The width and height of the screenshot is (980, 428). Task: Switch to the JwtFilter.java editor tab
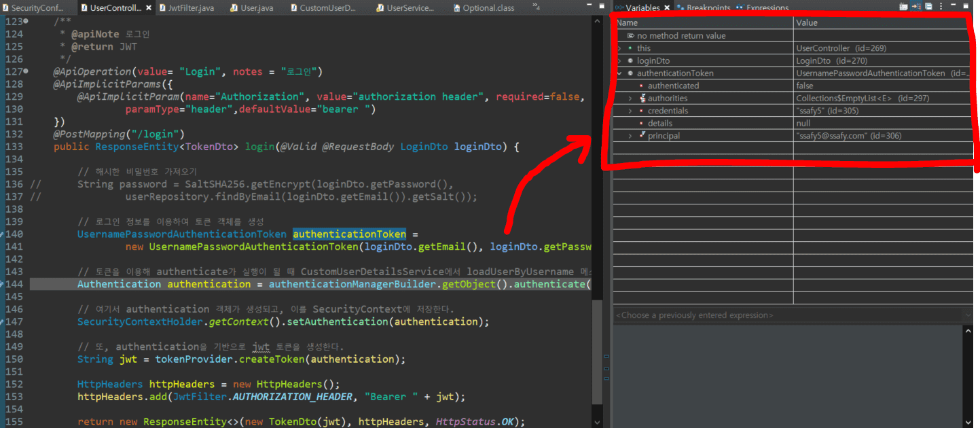pos(192,8)
